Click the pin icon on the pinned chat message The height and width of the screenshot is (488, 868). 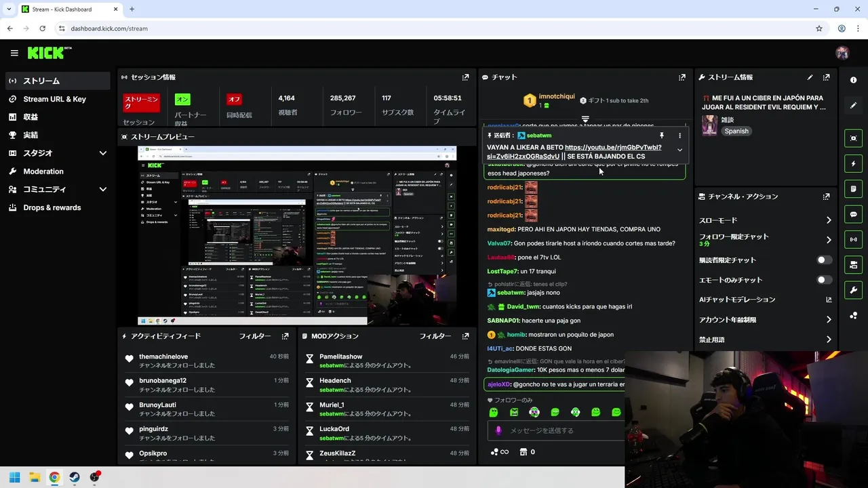point(661,136)
